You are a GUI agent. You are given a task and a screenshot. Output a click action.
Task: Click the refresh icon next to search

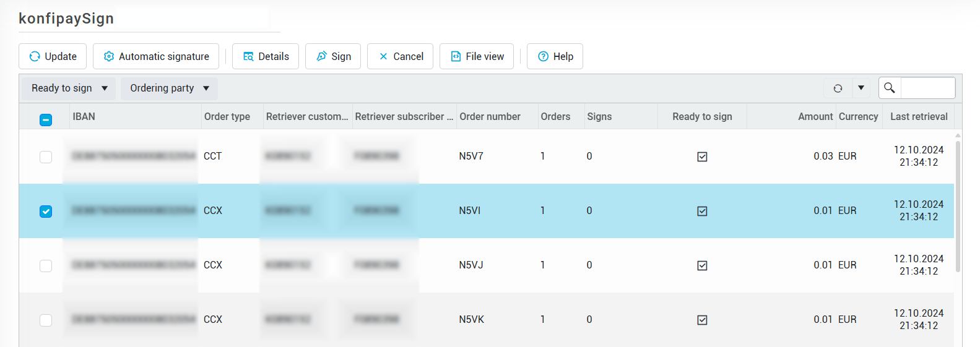(x=838, y=88)
